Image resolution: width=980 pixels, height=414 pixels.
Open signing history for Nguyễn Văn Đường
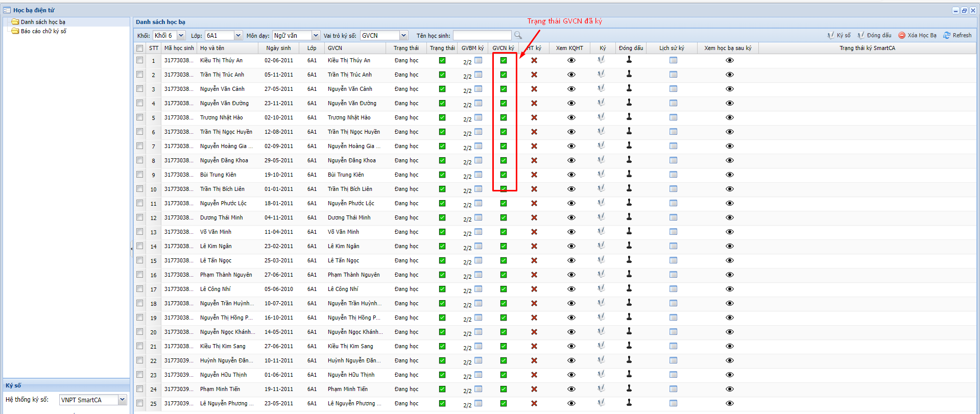point(673,103)
